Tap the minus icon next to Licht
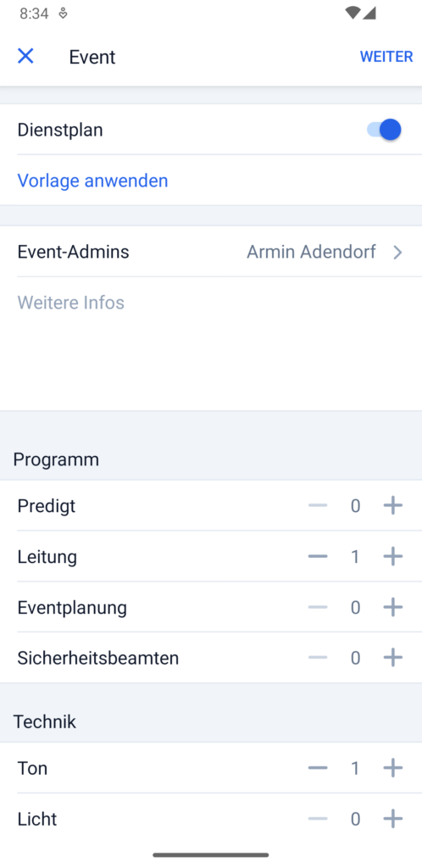Viewport: 422px width, 868px height. point(318,819)
